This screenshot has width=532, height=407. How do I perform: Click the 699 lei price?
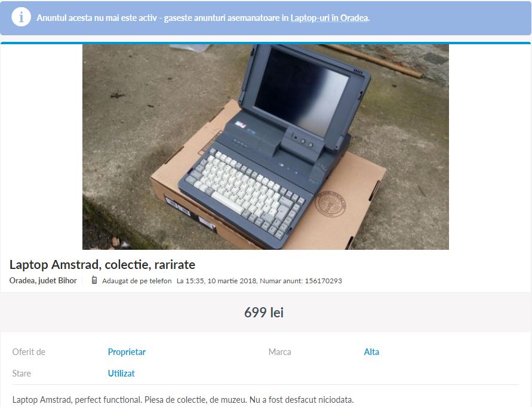pyautogui.click(x=264, y=313)
